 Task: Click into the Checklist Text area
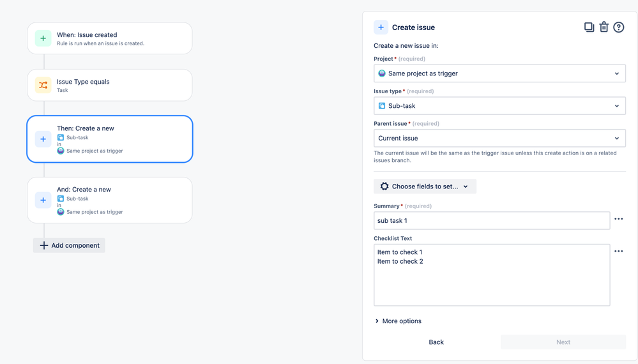click(492, 281)
